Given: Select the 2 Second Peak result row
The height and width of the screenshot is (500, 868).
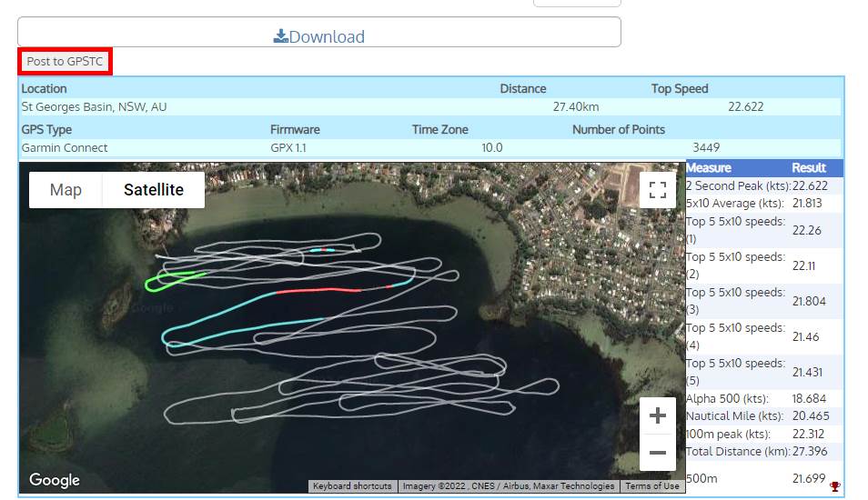Looking at the screenshot, I should [x=763, y=185].
